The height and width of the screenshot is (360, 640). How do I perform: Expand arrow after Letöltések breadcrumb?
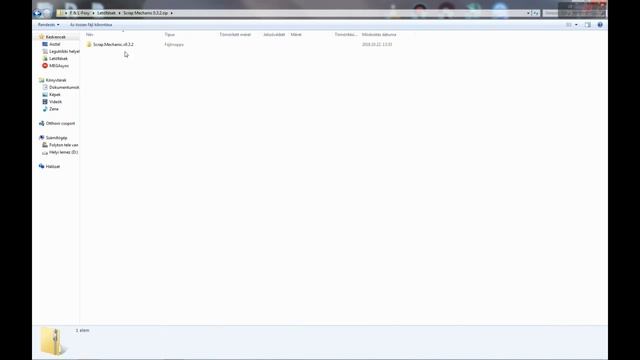pos(119,13)
